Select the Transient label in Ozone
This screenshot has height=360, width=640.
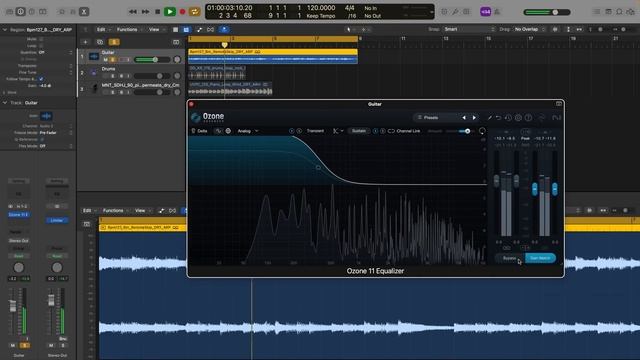click(x=315, y=131)
